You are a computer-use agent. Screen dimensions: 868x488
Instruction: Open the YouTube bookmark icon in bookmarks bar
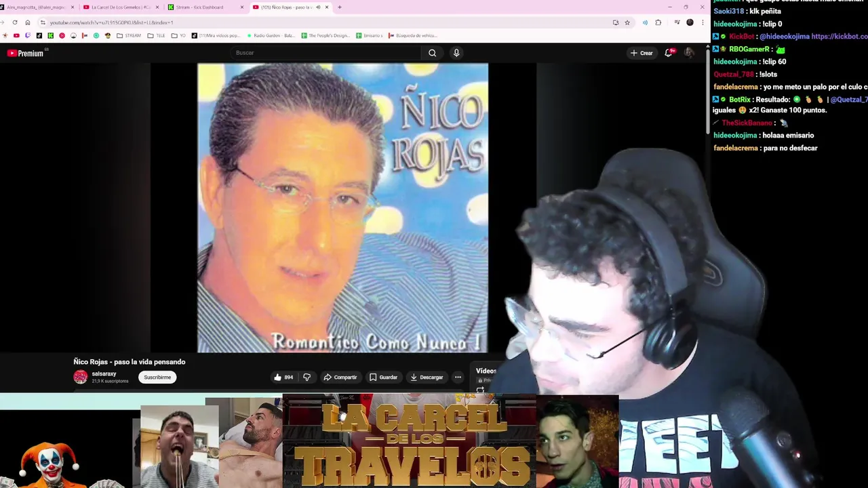[x=16, y=35]
